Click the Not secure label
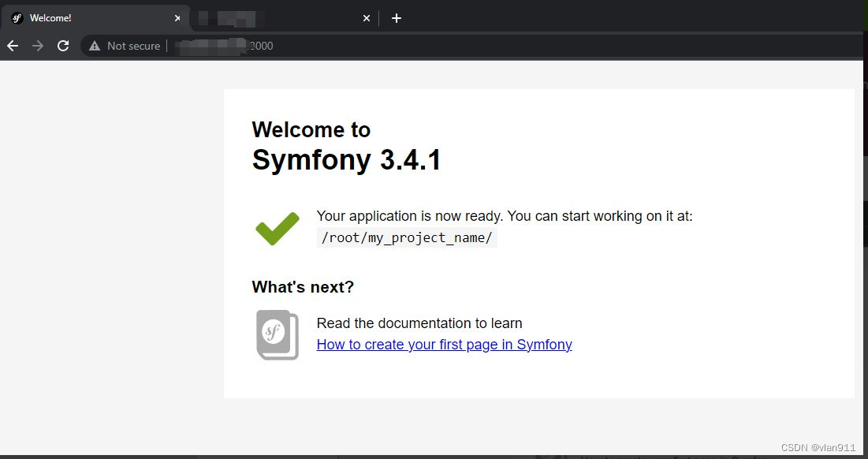Screen dimensions: 868x459 click(133, 46)
